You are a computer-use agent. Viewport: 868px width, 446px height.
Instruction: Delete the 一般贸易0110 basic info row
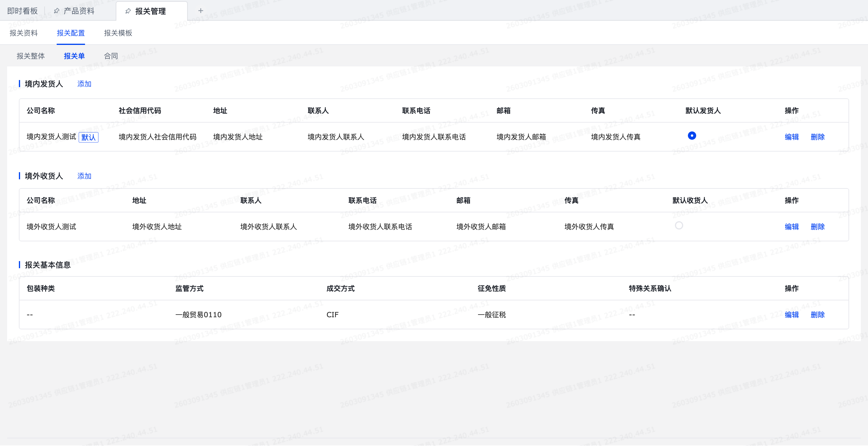tap(817, 315)
